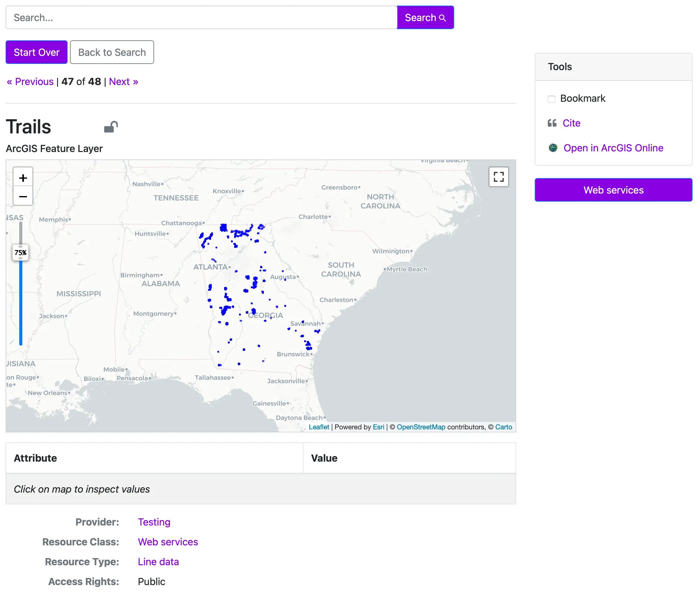Open the Leaflet attribution link
700x595 pixels.
click(318, 427)
